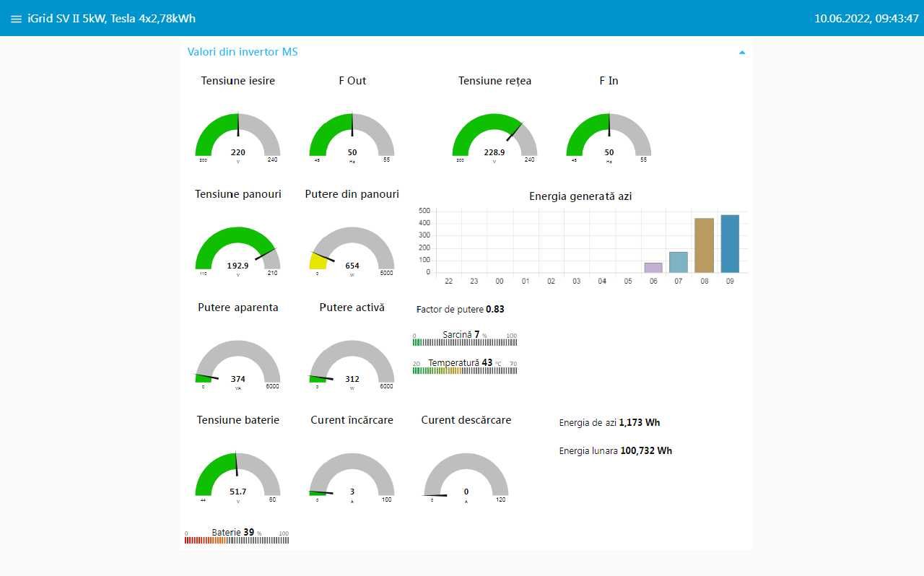Click the Energia de azi 1,173 Wh text
This screenshot has width=924, height=576.
609,422
